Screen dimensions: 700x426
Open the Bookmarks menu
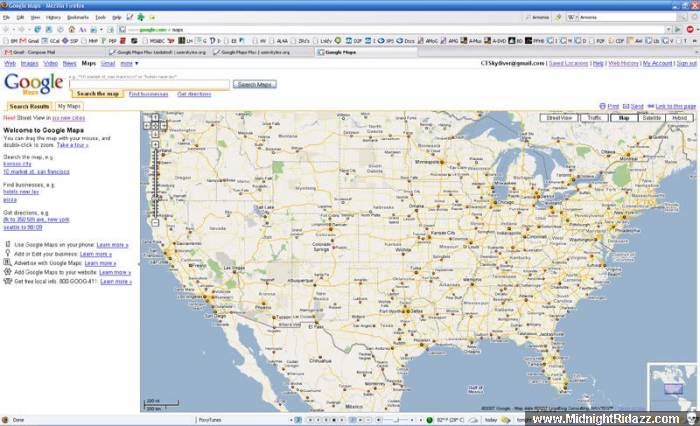[78, 17]
